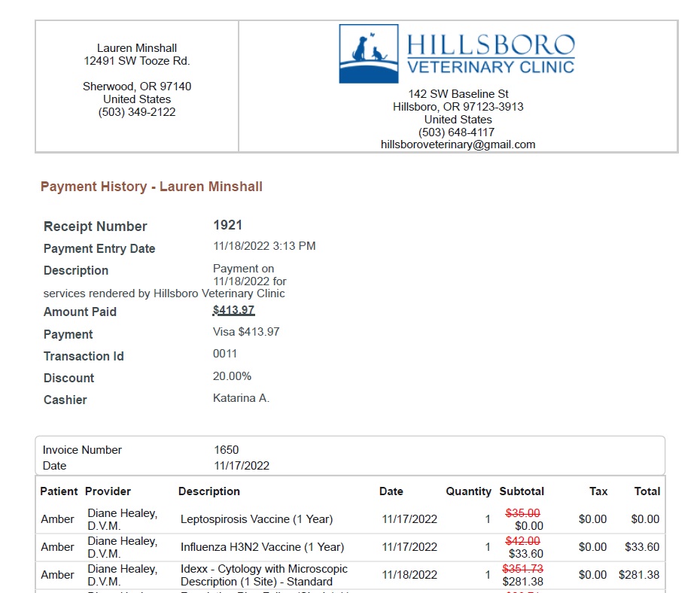Click the underlined $413.97 Amount Paid value
The width and height of the screenshot is (700, 593).
(x=234, y=310)
